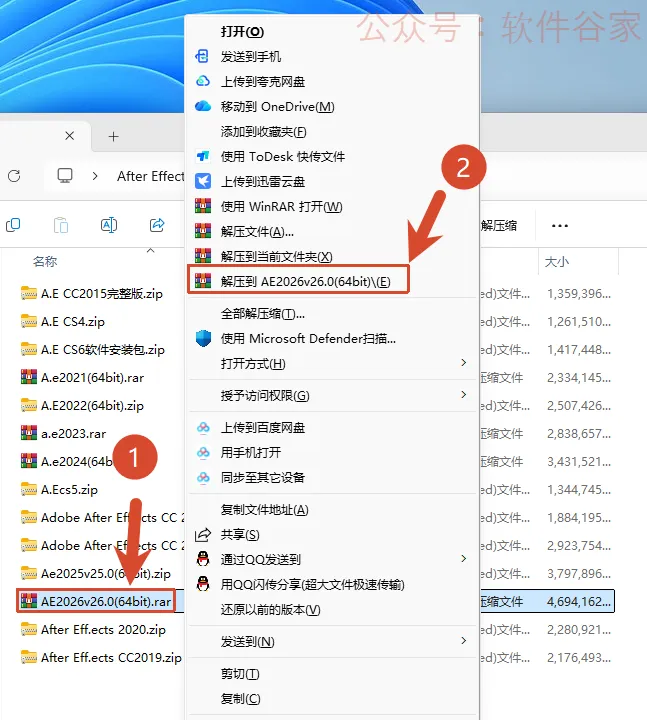647x720 pixels.
Task: Click the 大小 column header
Action: tap(557, 262)
